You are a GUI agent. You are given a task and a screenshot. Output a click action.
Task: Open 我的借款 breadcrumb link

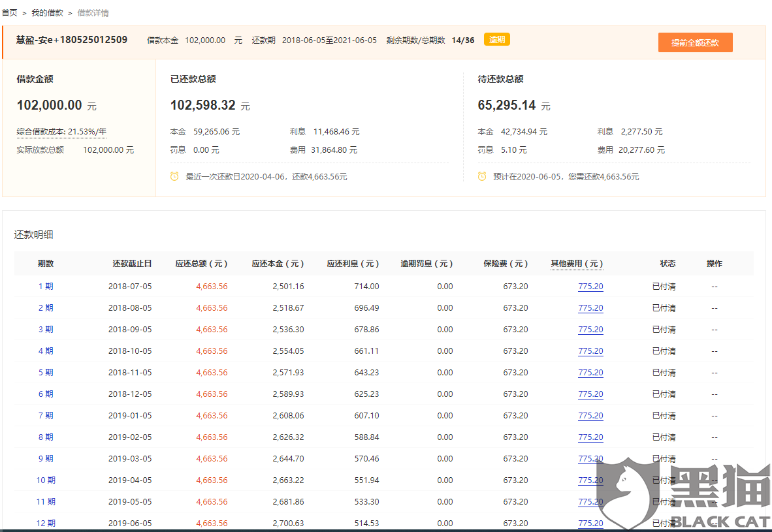tap(47, 13)
